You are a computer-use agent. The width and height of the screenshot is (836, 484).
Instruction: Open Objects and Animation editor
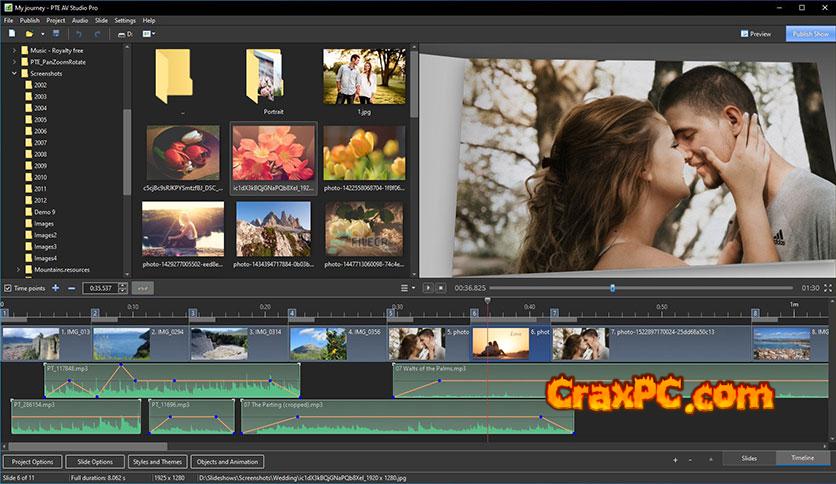(x=228, y=462)
